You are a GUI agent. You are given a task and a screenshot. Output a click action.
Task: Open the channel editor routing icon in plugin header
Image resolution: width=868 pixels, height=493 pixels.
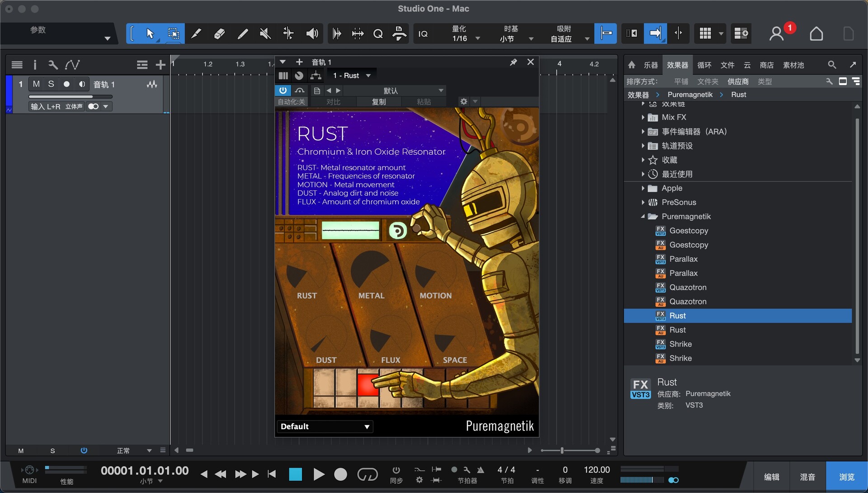(x=316, y=76)
